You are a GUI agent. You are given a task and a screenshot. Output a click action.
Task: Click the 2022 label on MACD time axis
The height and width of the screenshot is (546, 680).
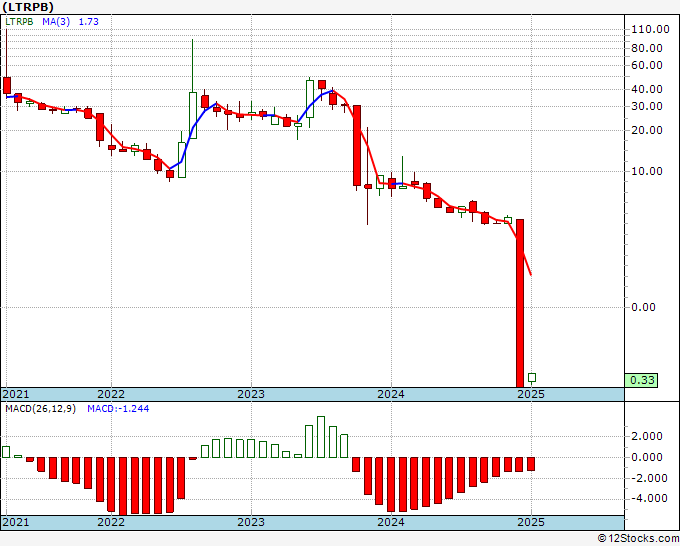[111, 522]
